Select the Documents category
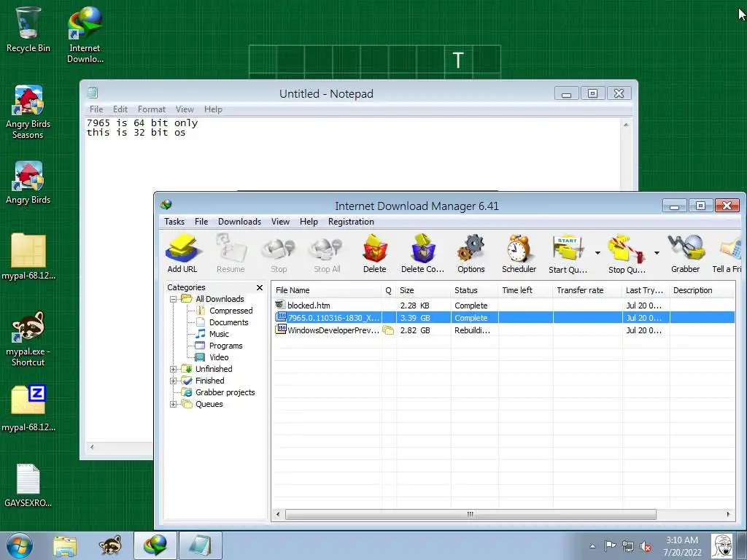This screenshot has height=560, width=747. tap(223, 322)
